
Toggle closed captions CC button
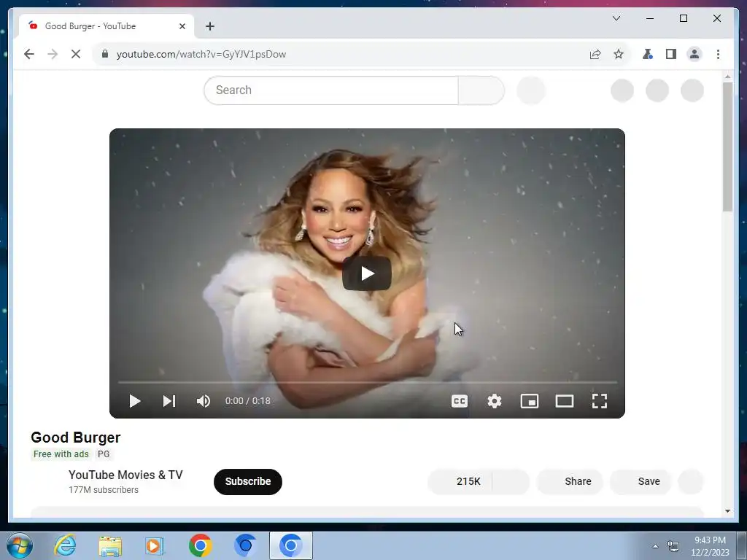click(460, 401)
